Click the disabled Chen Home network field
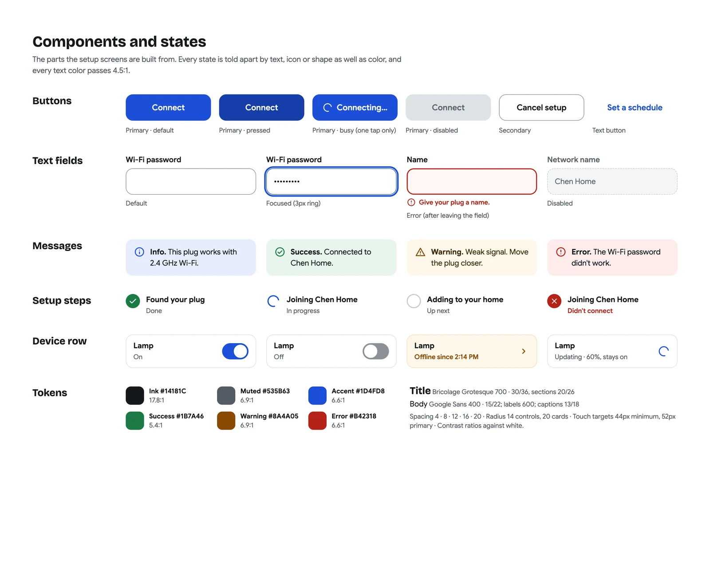The image size is (710, 588). click(612, 181)
